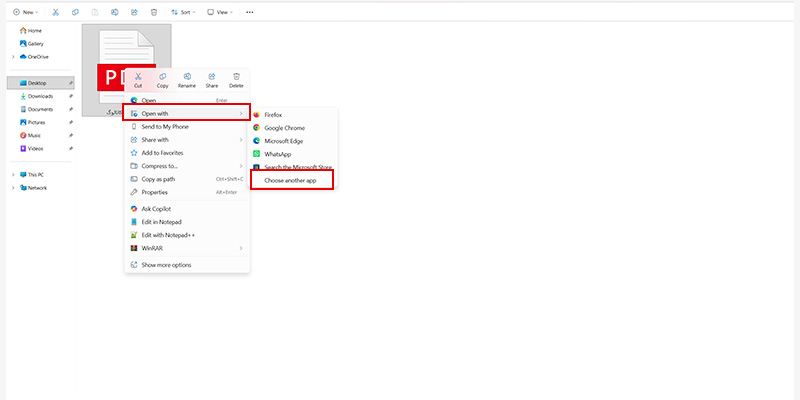Click the New button in toolbar
The image size is (800, 400).
click(x=27, y=12)
